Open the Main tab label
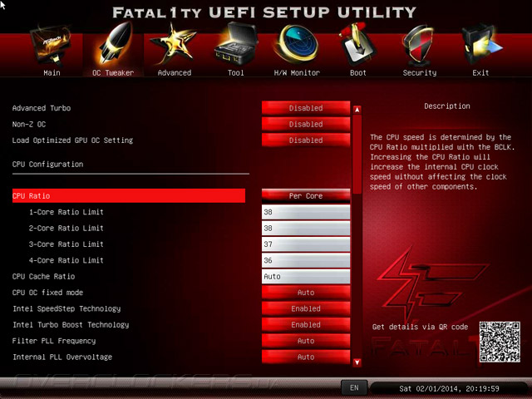 [52, 72]
